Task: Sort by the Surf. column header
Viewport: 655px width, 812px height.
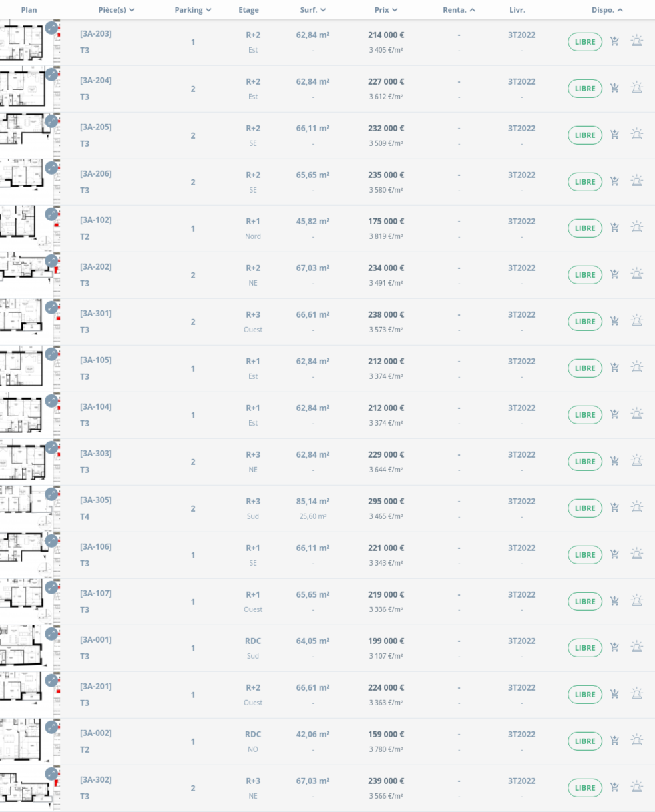Action: pos(313,10)
